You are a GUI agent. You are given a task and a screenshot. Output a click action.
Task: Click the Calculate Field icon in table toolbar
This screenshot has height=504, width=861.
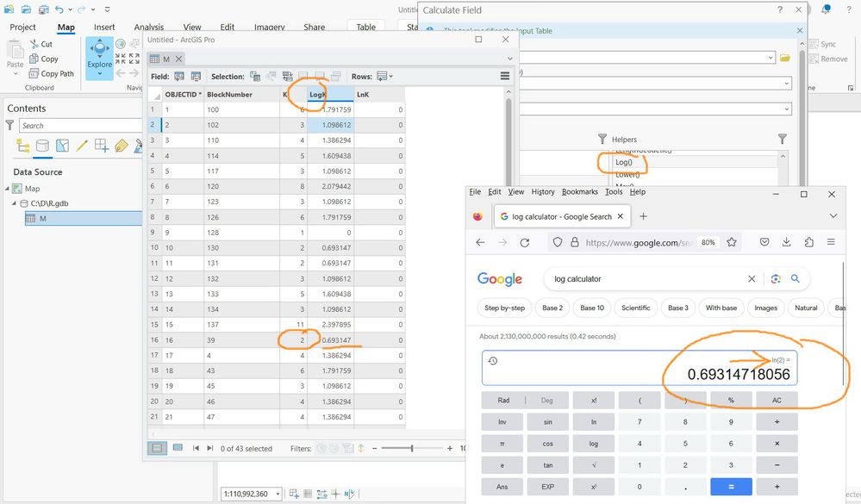(x=196, y=77)
